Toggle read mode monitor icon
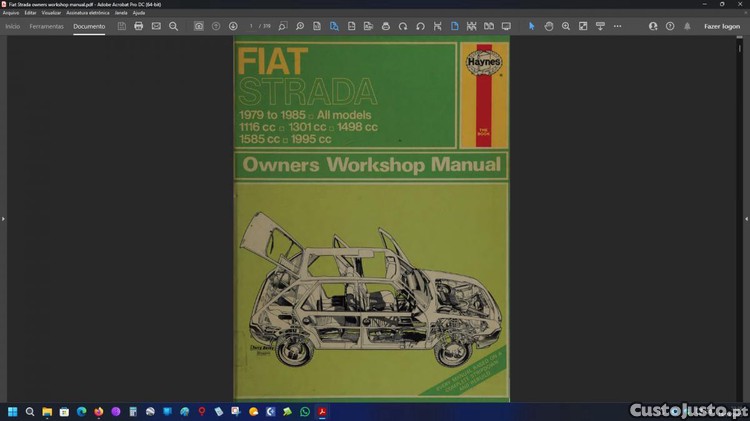 tap(506, 26)
